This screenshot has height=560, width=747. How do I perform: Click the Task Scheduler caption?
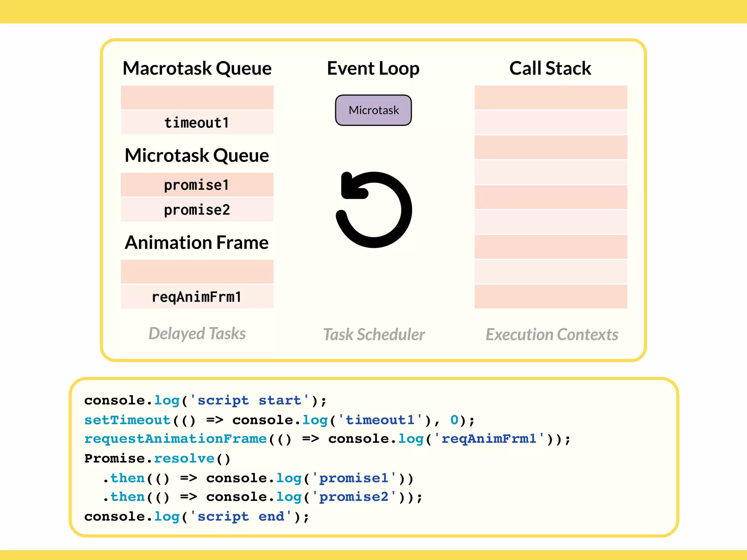374,334
